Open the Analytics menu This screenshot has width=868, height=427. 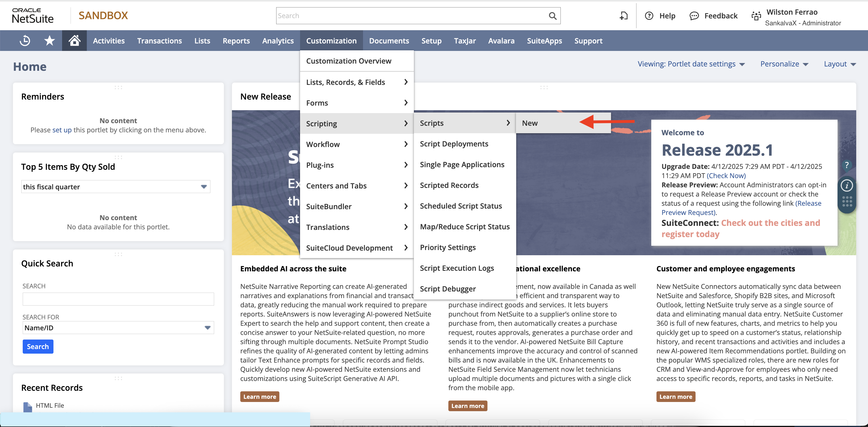[x=278, y=41]
